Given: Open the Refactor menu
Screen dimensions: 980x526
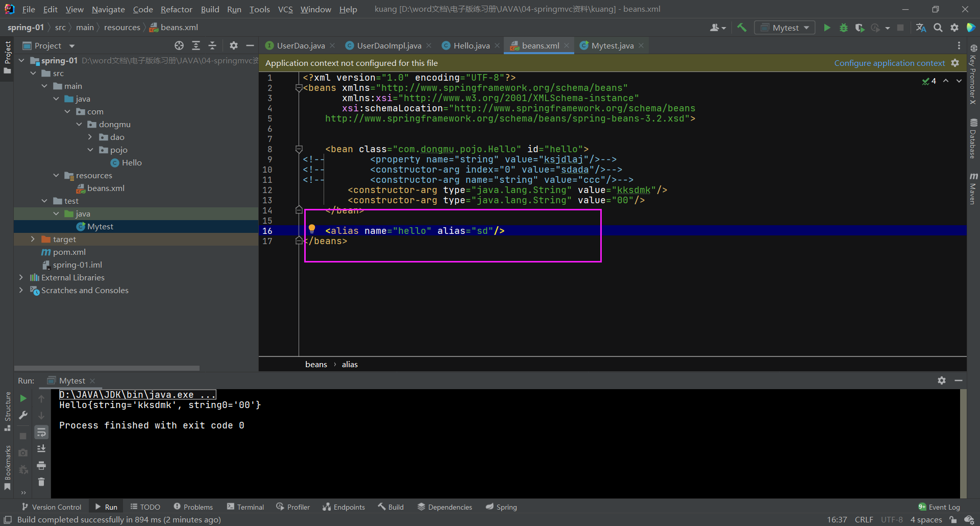Looking at the screenshot, I should click(x=176, y=9).
